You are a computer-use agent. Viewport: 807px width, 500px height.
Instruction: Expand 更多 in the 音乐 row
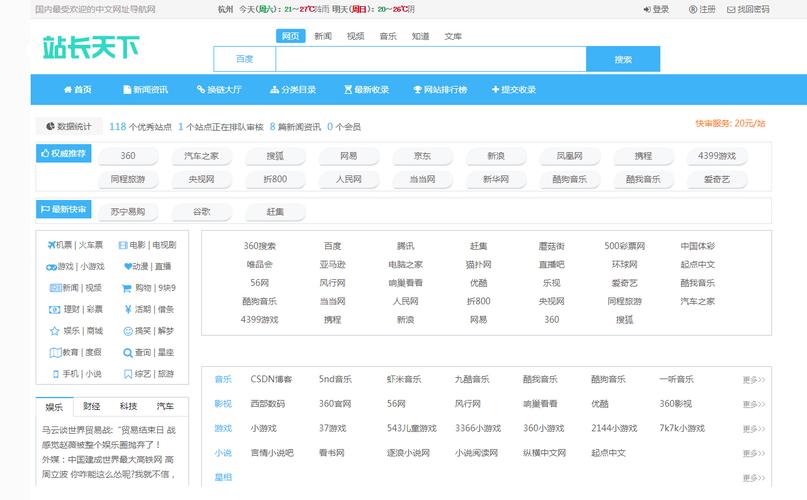click(754, 380)
